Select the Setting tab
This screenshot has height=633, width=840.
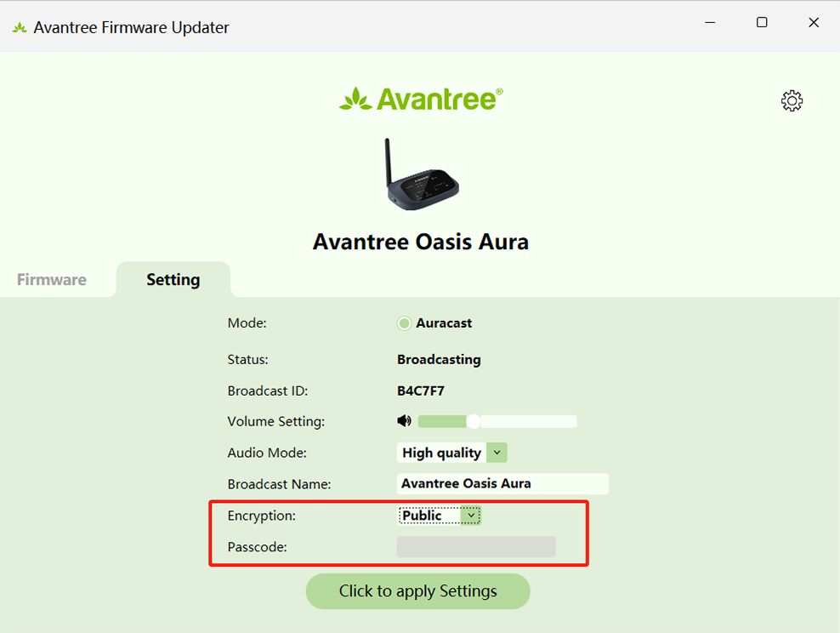click(x=173, y=280)
